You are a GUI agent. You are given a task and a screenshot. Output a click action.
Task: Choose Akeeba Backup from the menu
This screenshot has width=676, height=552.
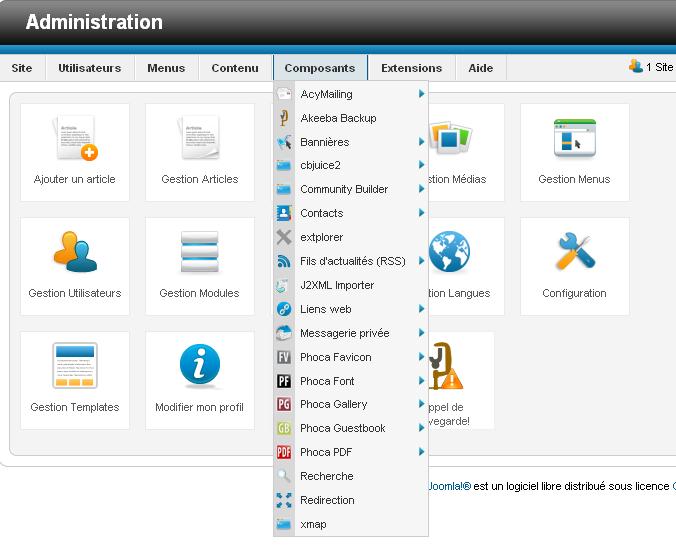[351, 118]
